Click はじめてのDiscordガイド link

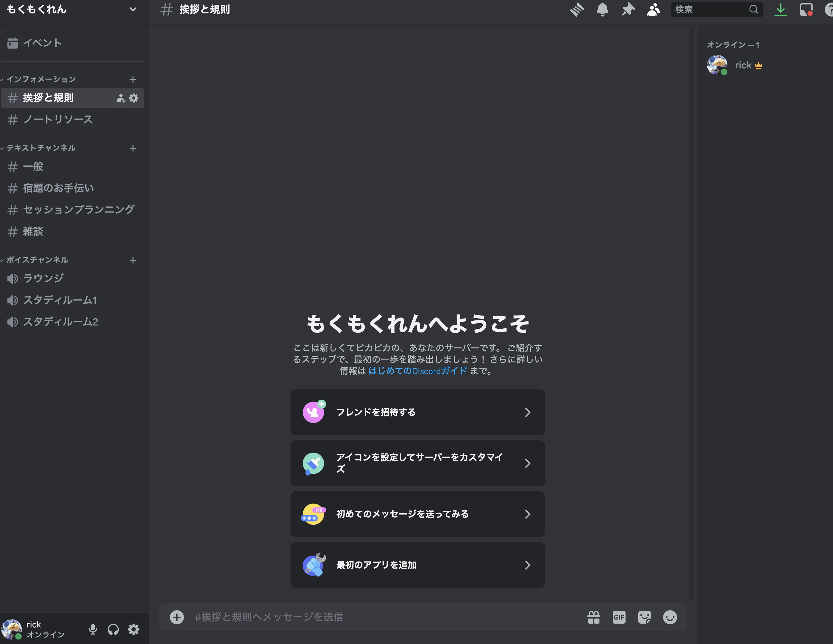pyautogui.click(x=418, y=371)
